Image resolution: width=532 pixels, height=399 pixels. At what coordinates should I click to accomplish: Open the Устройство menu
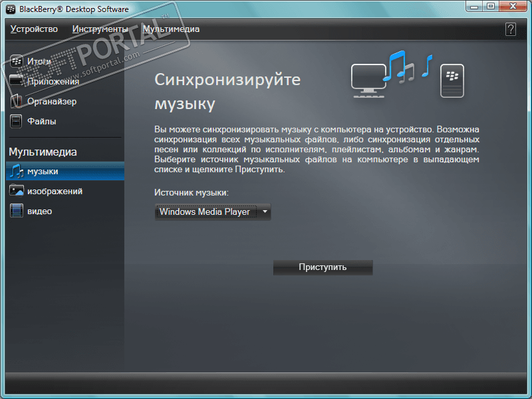tap(34, 29)
